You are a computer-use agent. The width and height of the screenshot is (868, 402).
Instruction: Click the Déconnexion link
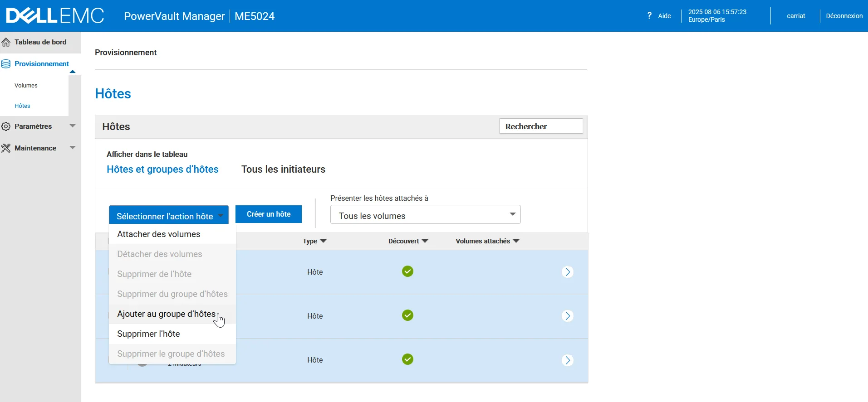pyautogui.click(x=844, y=16)
